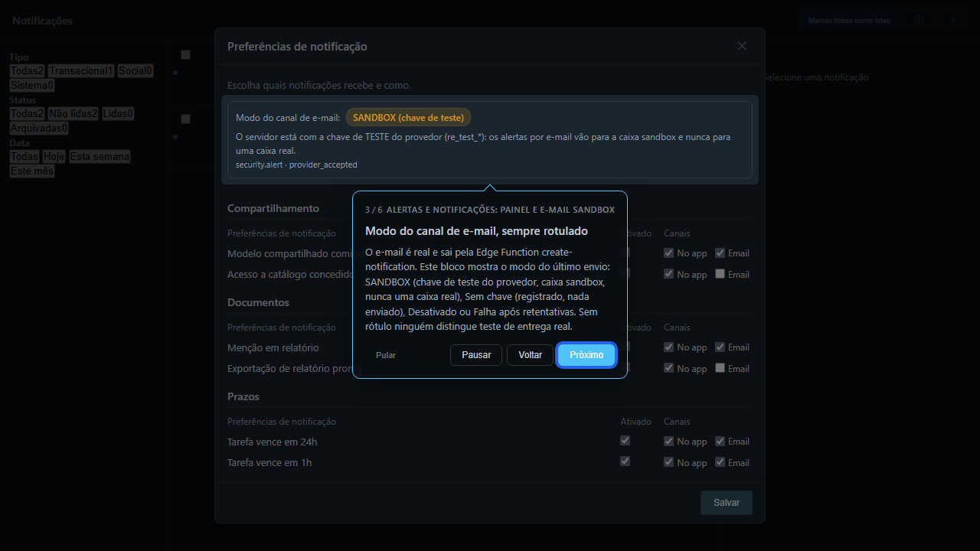Filter status by Lidas0
The height and width of the screenshot is (551, 980).
pos(119,113)
